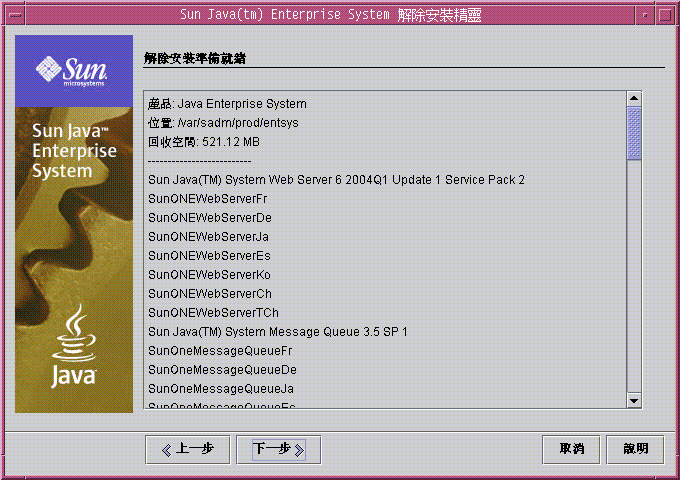
Task: Click the Sun Microsystems logo
Action: 72,71
